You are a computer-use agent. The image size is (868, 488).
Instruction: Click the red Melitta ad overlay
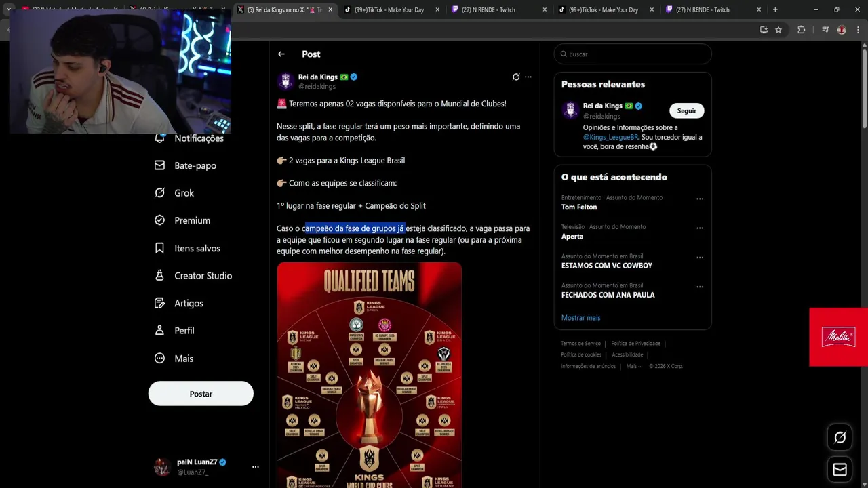(838, 337)
